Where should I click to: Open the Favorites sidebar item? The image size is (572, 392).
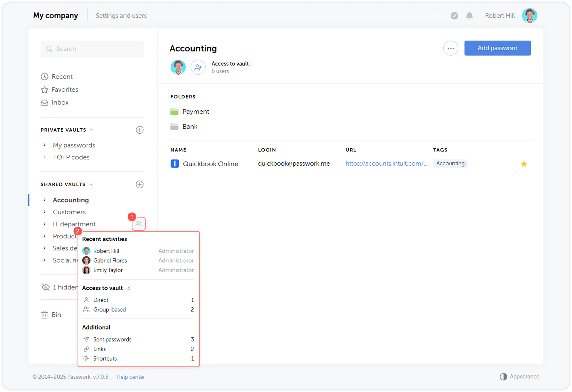point(65,89)
